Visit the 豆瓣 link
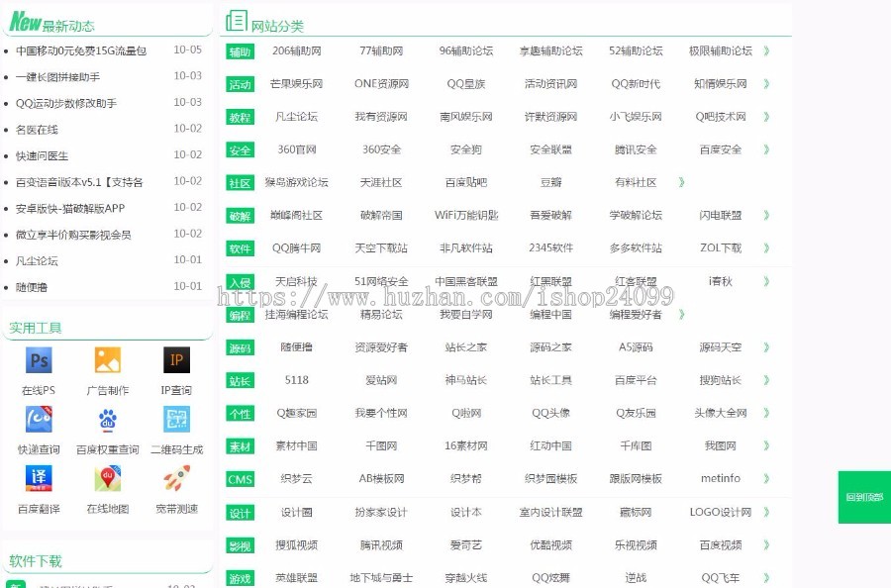This screenshot has height=588, width=891. point(550,182)
